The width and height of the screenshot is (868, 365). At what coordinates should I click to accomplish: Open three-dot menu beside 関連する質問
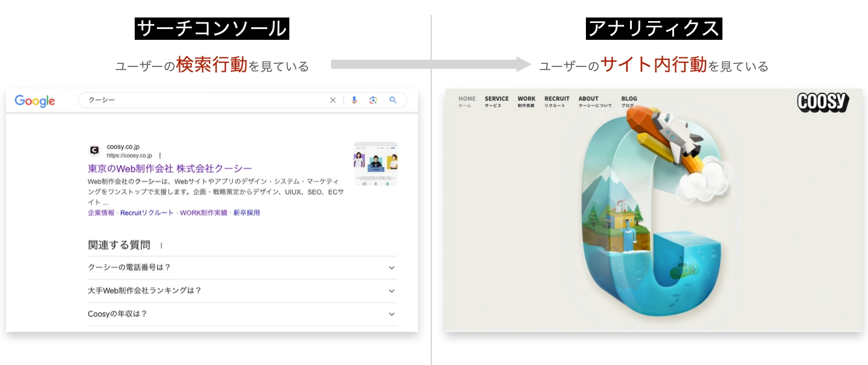tap(161, 246)
